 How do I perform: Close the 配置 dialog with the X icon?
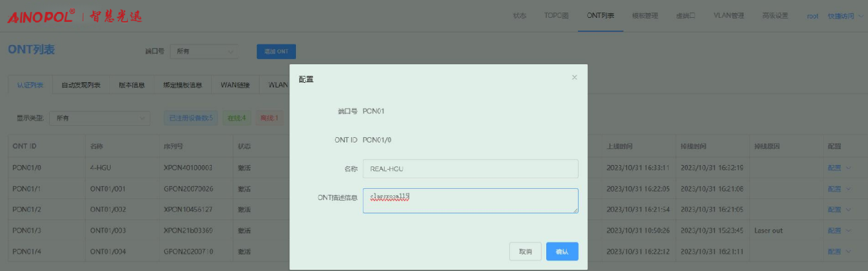click(x=574, y=78)
